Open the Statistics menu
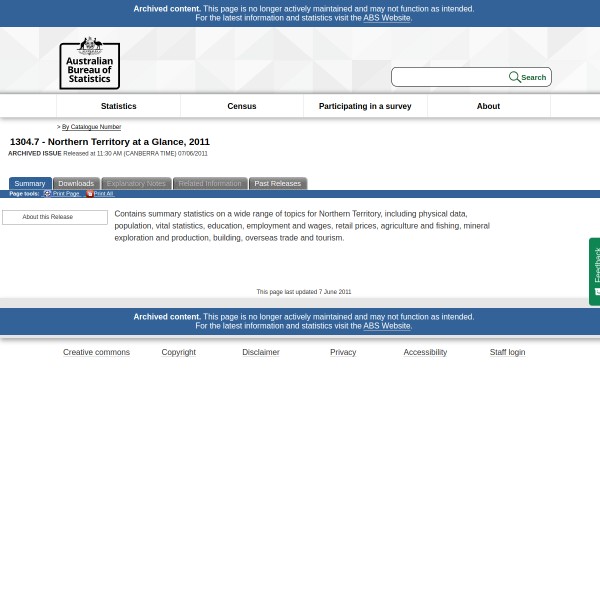The height and width of the screenshot is (600, 600). pos(118,106)
